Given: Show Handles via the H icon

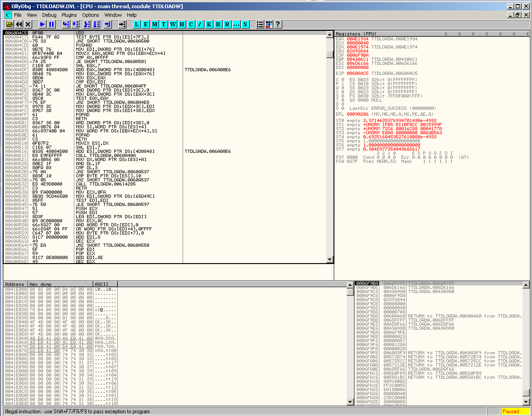Looking at the screenshot, I should [182, 24].
